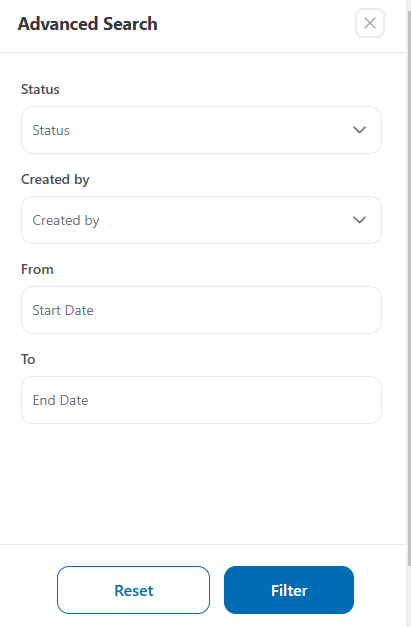Click the Status field label
This screenshot has height=627, width=411.
pyautogui.click(x=40, y=89)
